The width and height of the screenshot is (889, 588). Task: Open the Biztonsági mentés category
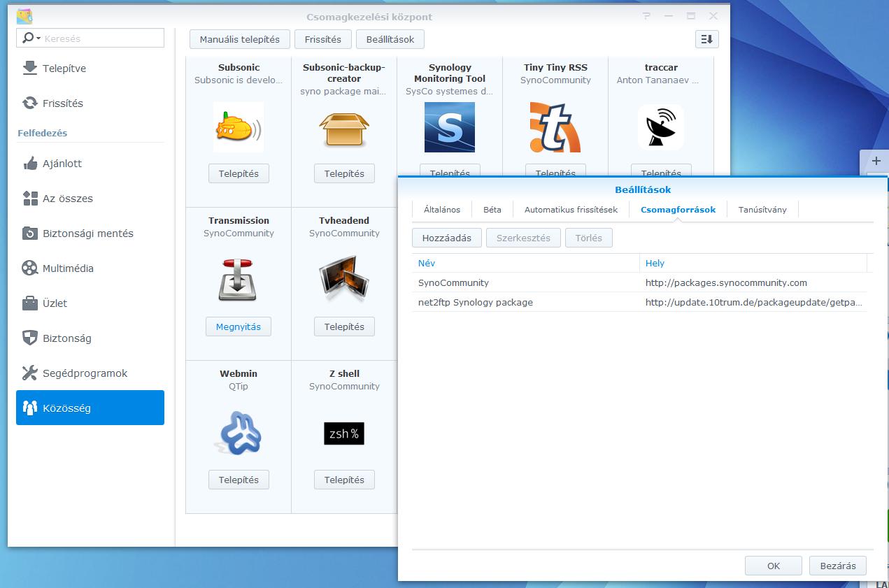[90, 234]
